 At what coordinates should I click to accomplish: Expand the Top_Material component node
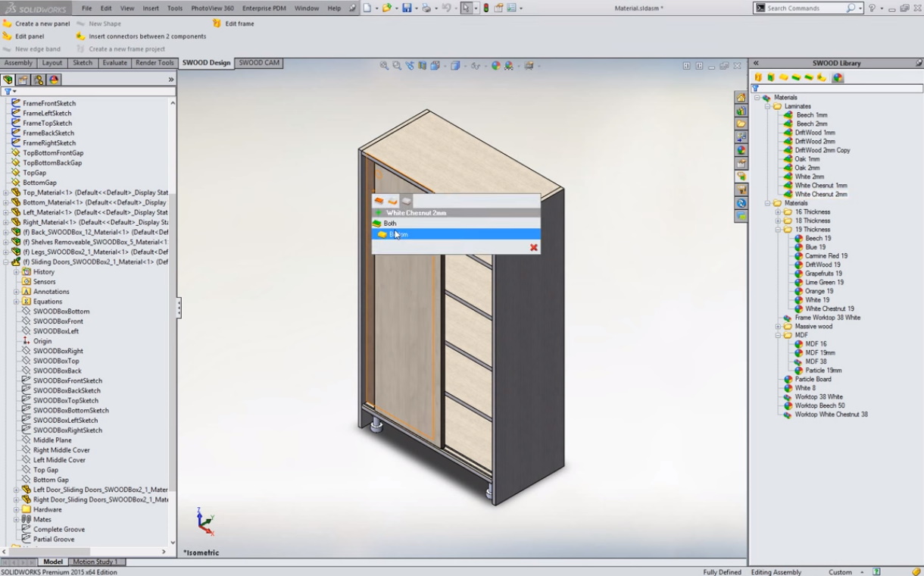(6, 193)
